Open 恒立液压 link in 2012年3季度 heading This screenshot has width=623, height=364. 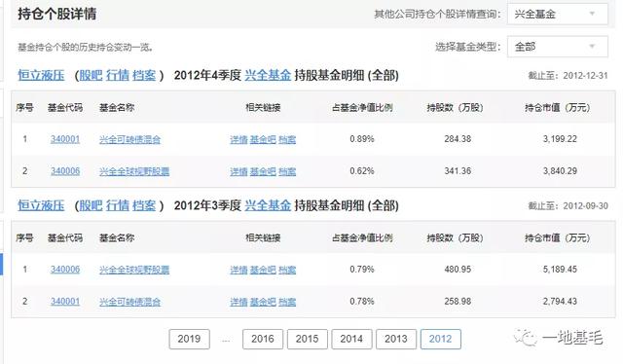tap(41, 205)
